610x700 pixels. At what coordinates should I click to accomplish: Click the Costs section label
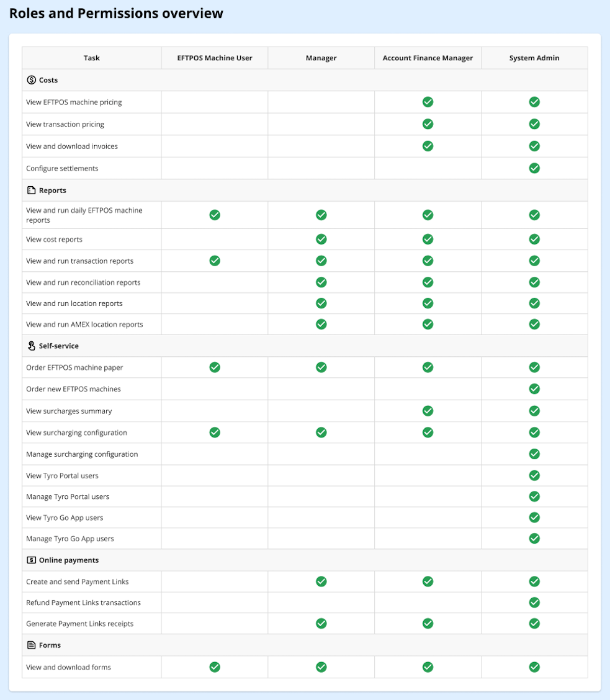click(48, 80)
